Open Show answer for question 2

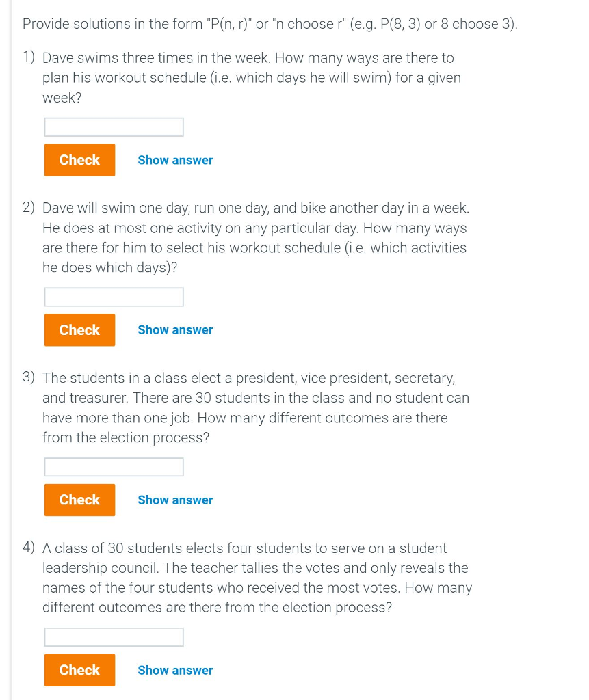coord(175,329)
